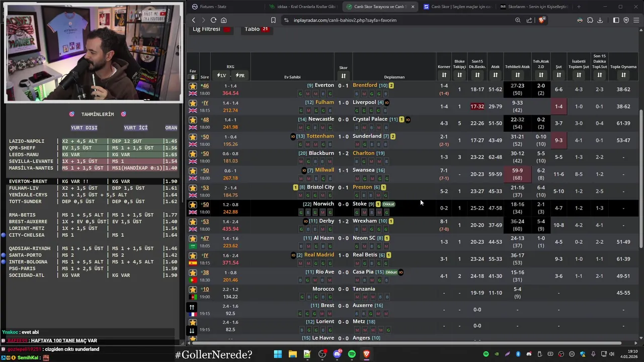Open a new browser tab

pos(579,7)
